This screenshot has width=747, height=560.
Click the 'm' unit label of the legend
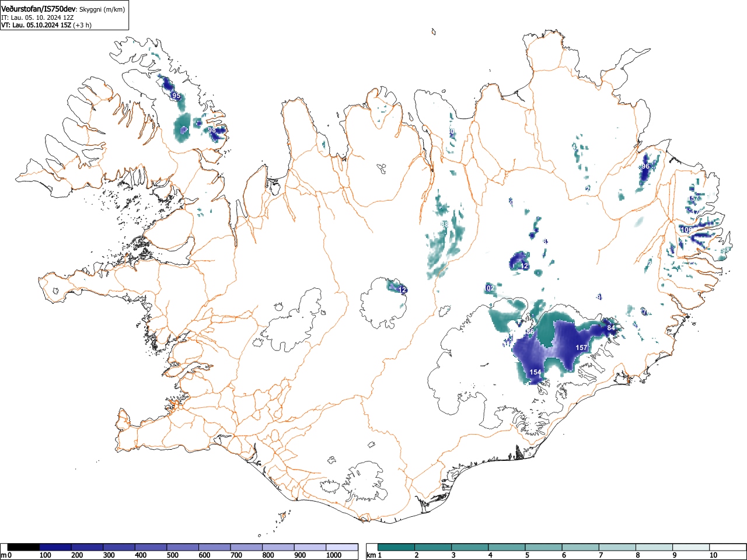4,555
